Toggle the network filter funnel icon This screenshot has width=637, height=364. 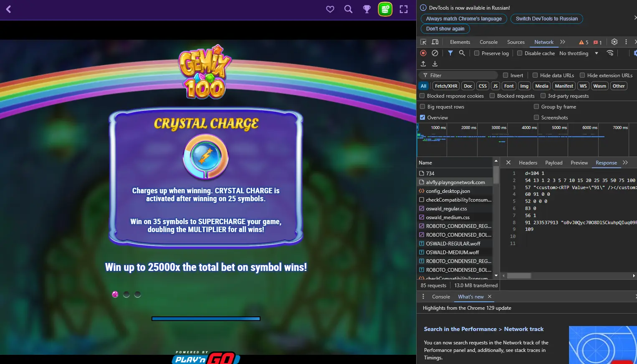tap(450, 53)
